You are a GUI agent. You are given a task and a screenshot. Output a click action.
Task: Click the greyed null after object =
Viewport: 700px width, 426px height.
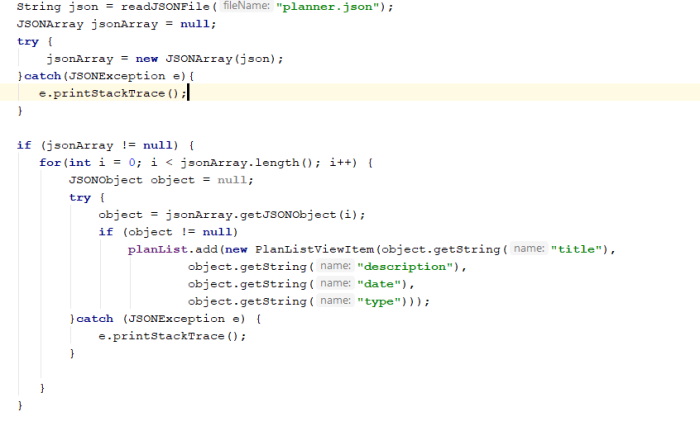point(232,180)
